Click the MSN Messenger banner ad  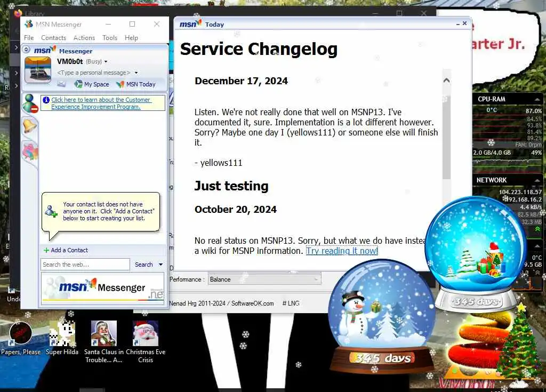[x=103, y=289]
